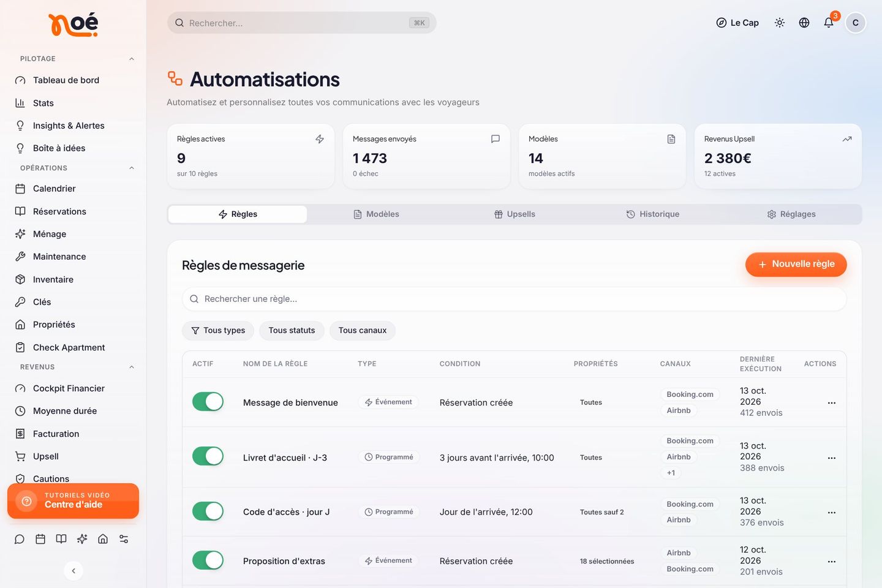Open actions menu for Message de bienvenue

click(832, 402)
